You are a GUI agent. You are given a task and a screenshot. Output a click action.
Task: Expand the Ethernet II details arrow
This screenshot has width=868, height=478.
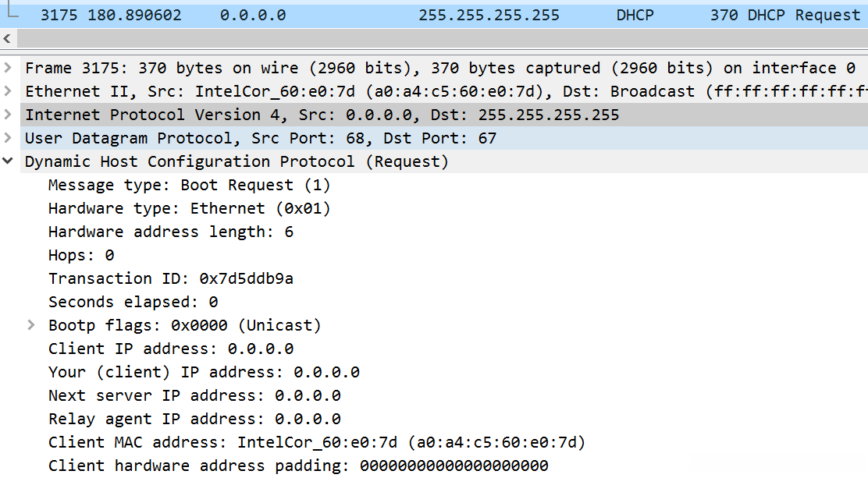point(8,91)
